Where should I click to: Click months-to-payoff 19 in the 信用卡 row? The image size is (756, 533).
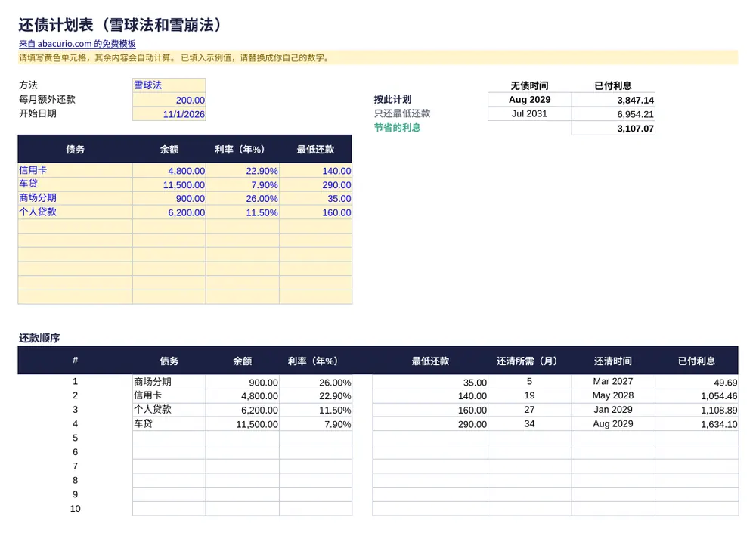pyautogui.click(x=529, y=395)
